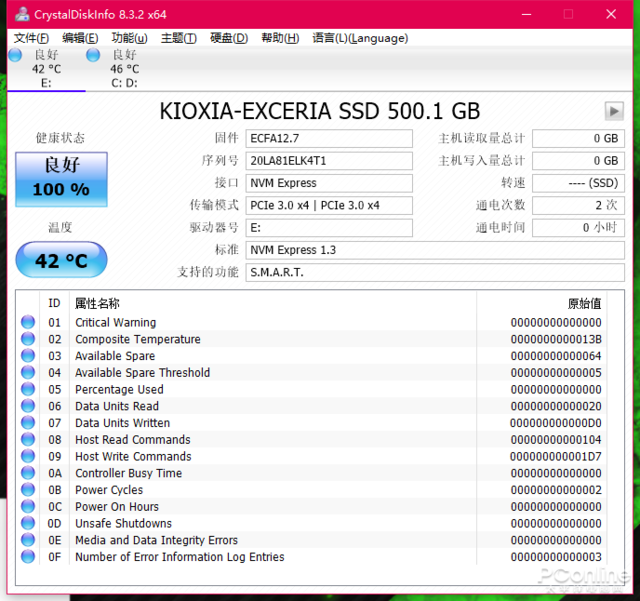Image resolution: width=640 pixels, height=601 pixels.
Task: Click the host reads total 0 GB field
Action: (x=578, y=138)
